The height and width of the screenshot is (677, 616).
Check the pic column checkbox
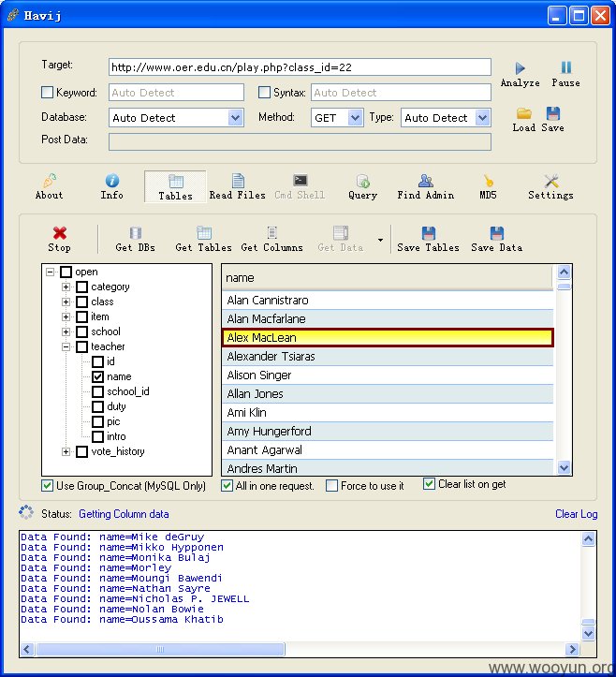[x=98, y=421]
